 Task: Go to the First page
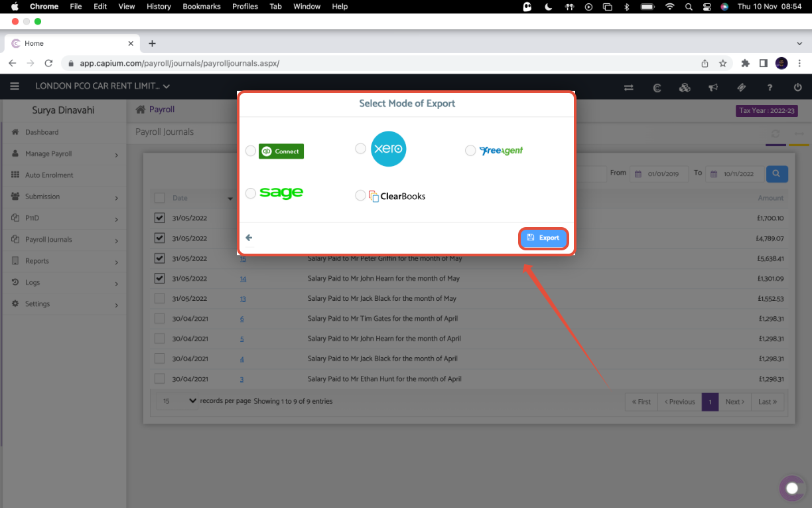tap(642, 402)
